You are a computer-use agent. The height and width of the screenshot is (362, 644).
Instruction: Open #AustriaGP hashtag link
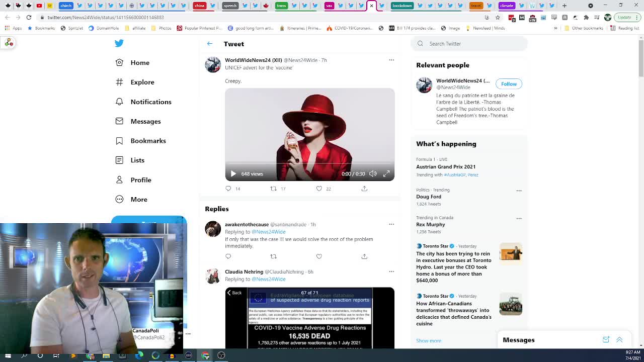[x=454, y=175]
